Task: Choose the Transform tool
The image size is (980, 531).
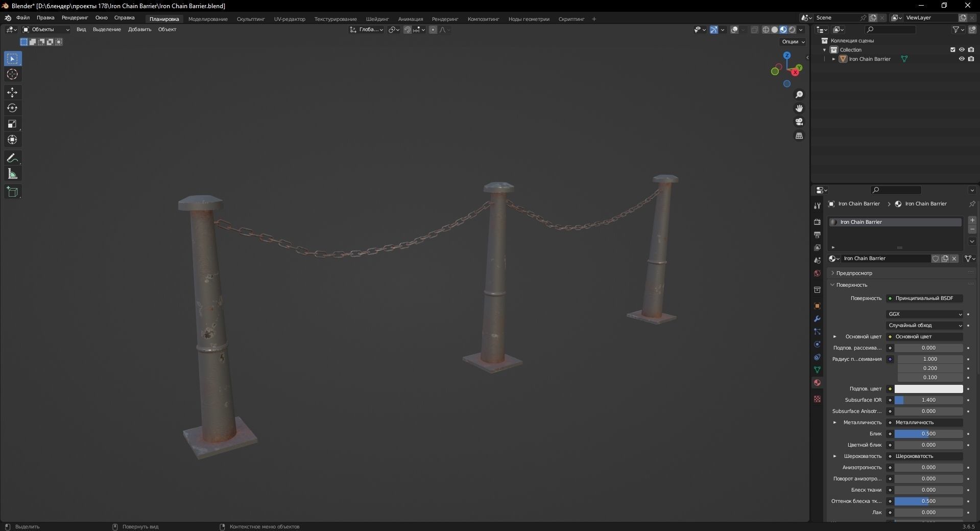Action: point(12,140)
